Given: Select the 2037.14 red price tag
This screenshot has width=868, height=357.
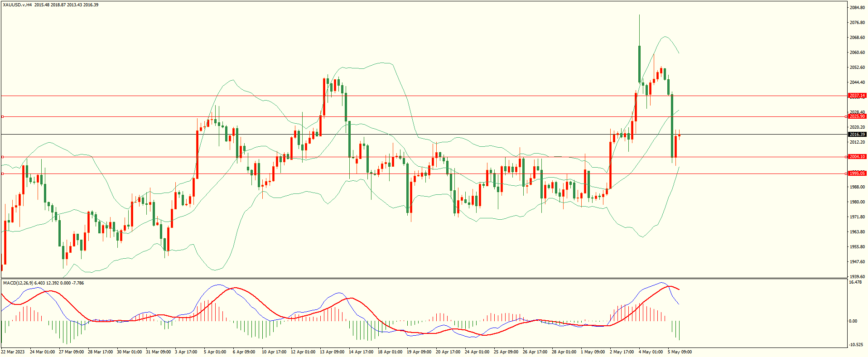Looking at the screenshot, I should 857,96.
